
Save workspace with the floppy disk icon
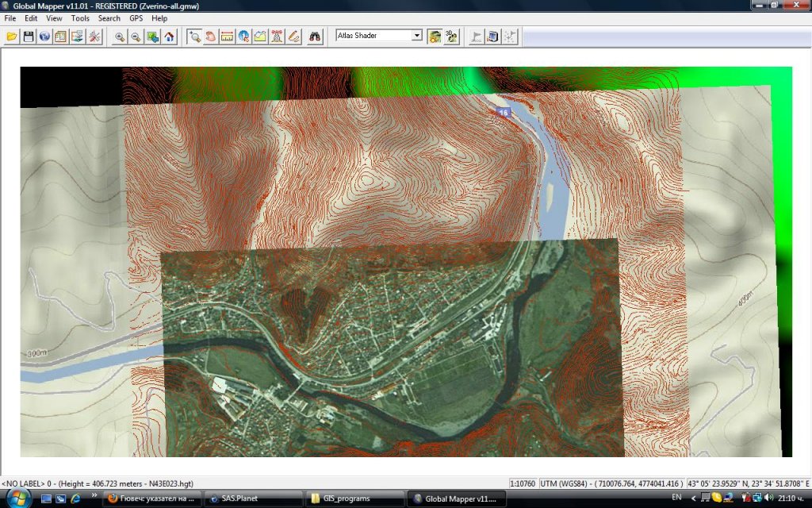29,36
